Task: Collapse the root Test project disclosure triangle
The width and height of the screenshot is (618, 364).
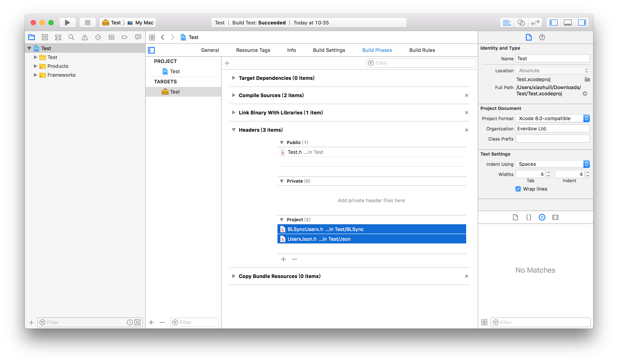Action: tap(29, 48)
